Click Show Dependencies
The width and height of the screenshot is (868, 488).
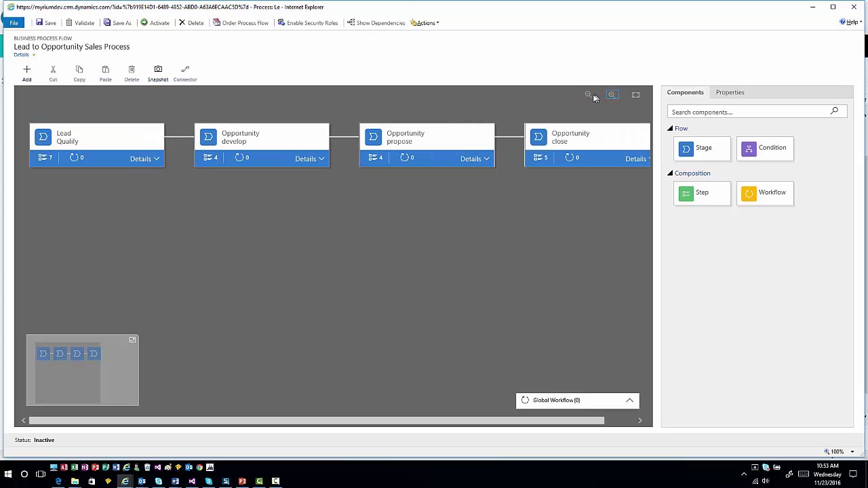(376, 22)
